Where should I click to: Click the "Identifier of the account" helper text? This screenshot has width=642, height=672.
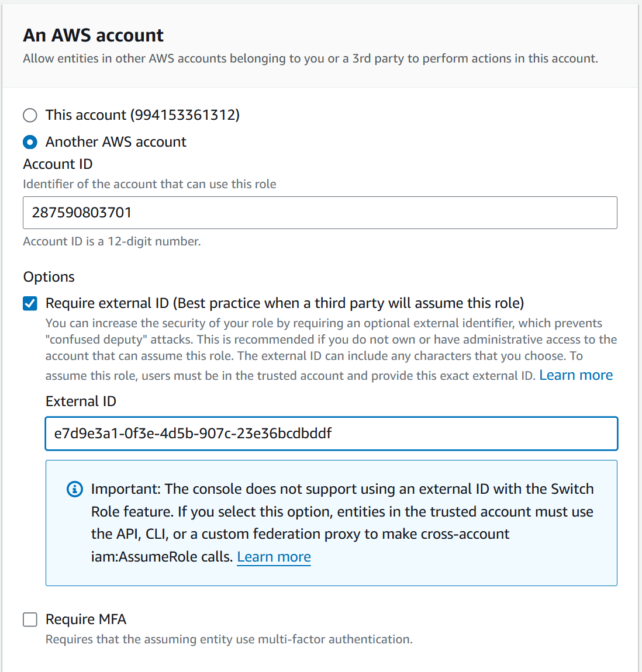[x=149, y=184]
